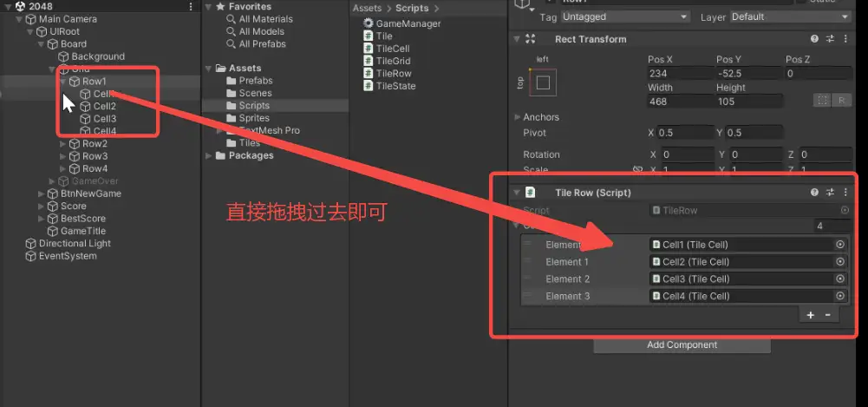Open Tile Row script help reference
The width and height of the screenshot is (868, 407).
pyautogui.click(x=814, y=192)
